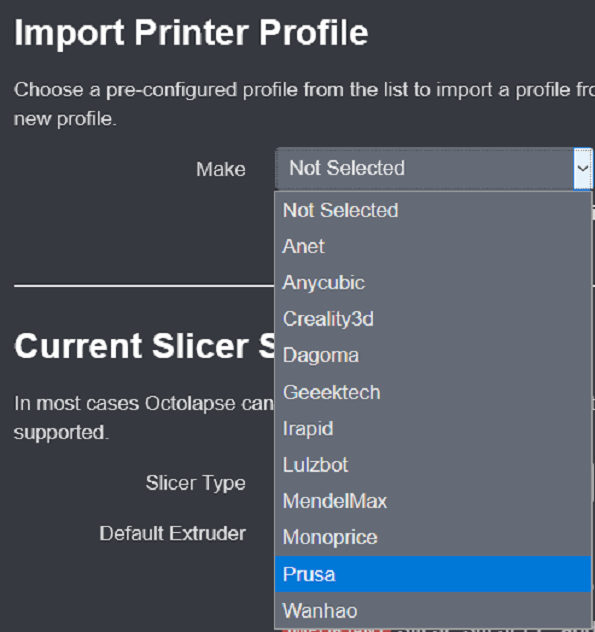595x632 pixels.
Task: Select "Not Selected" option in list
Action: pyautogui.click(x=433, y=210)
